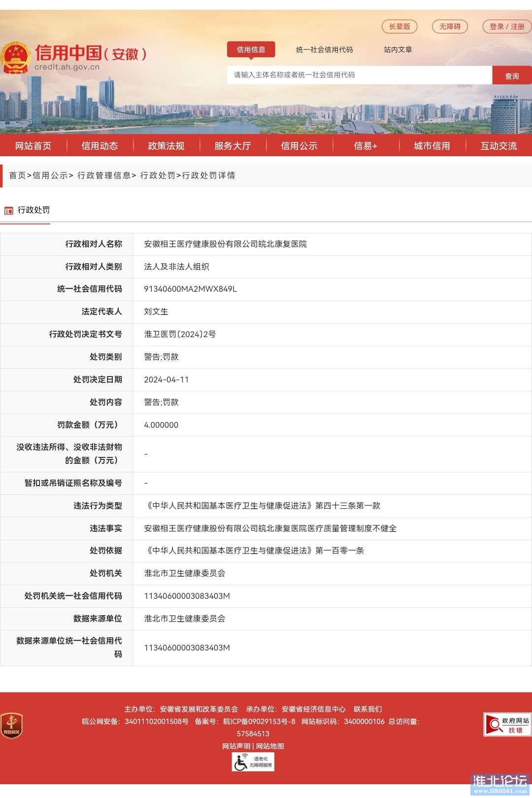Enable 无障碍 accessibility mode
532x798 pixels.
point(450,27)
